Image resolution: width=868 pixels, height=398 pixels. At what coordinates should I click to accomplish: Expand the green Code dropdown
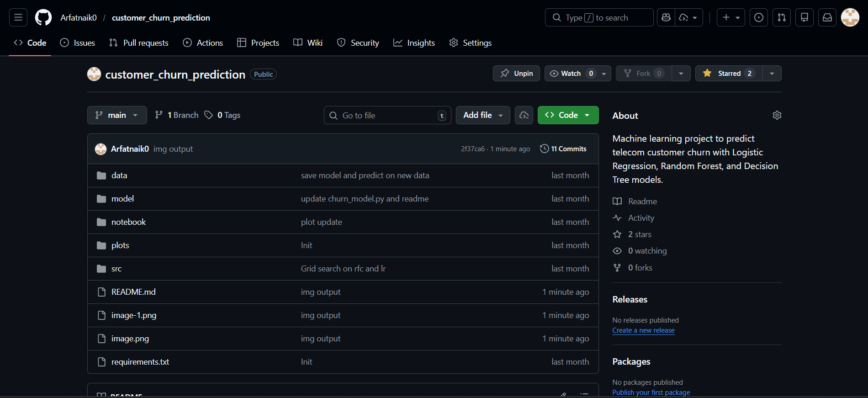568,115
